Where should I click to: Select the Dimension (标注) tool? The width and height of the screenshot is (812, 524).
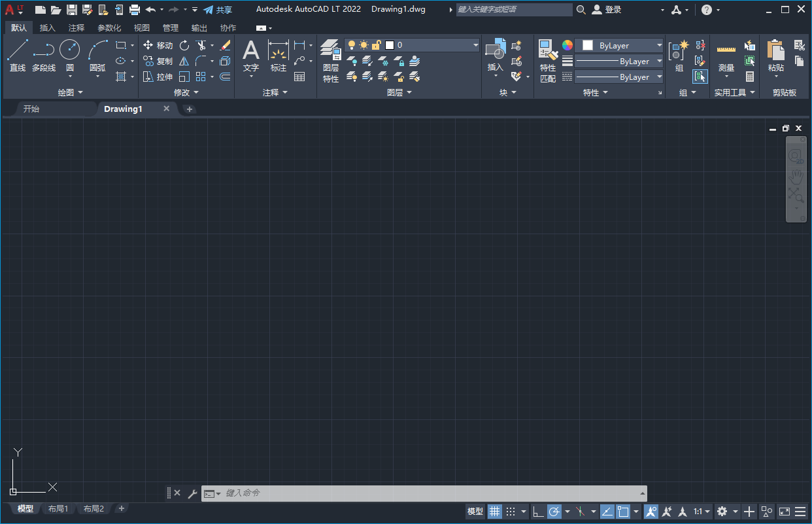[x=279, y=56]
